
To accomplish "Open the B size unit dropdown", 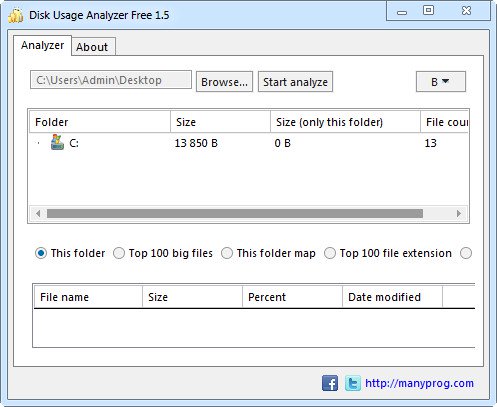I will (441, 81).
